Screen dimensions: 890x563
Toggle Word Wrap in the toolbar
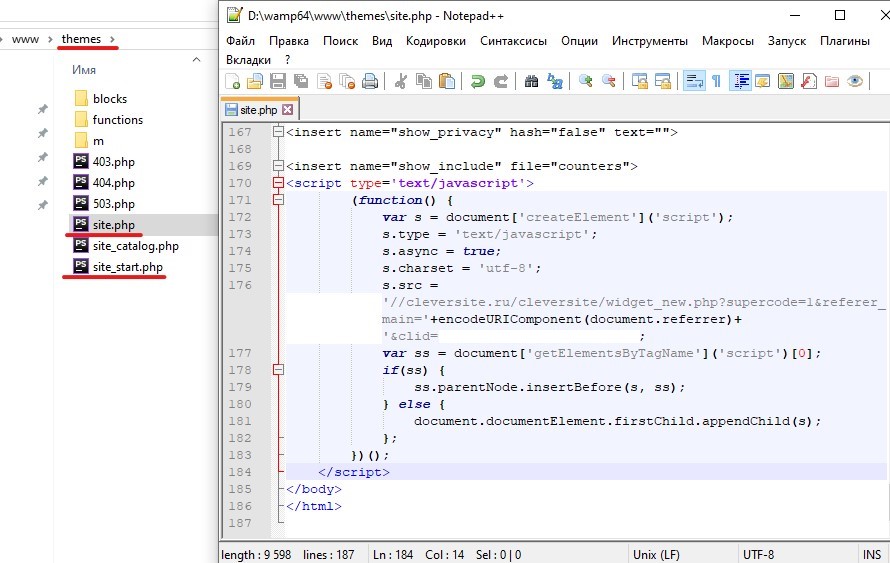[x=692, y=82]
